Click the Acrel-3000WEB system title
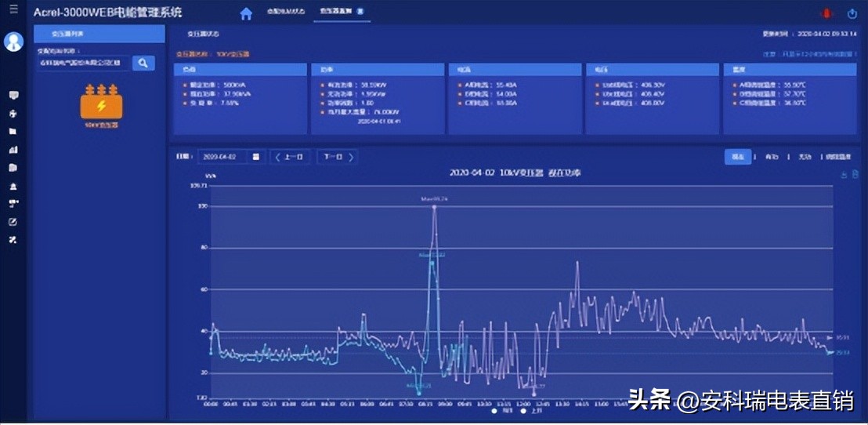The image size is (868, 425). tap(108, 13)
